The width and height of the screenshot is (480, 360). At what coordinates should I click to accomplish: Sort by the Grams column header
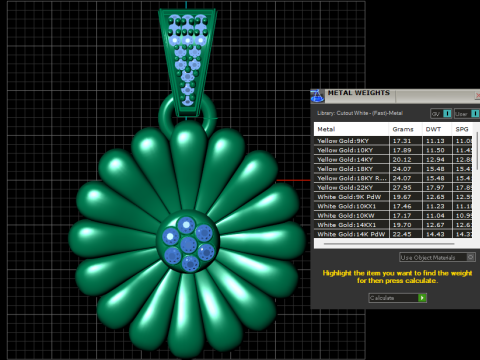(x=406, y=129)
